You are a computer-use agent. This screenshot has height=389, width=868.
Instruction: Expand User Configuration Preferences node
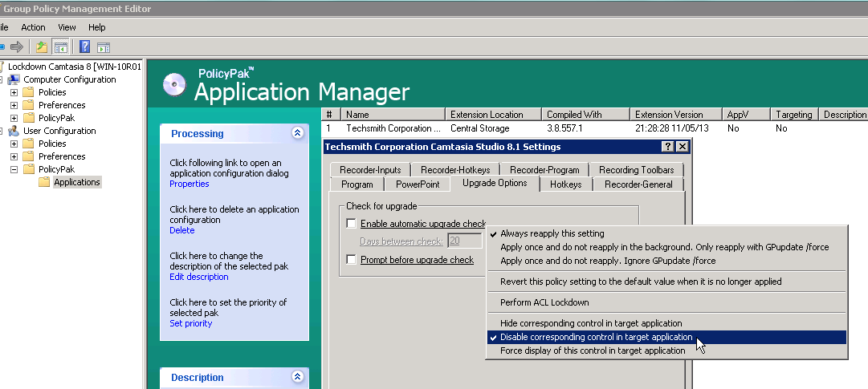[14, 156]
